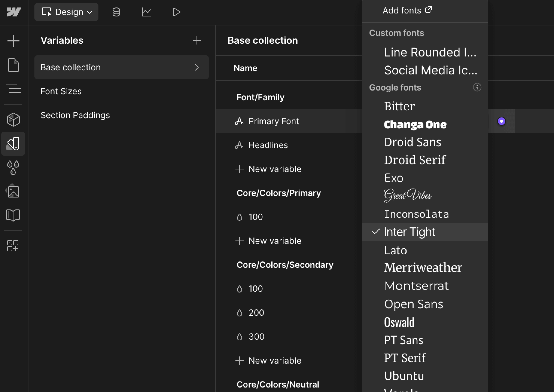Image resolution: width=554 pixels, height=392 pixels.
Task: Open the Webflow logo menu
Action: coord(14,12)
